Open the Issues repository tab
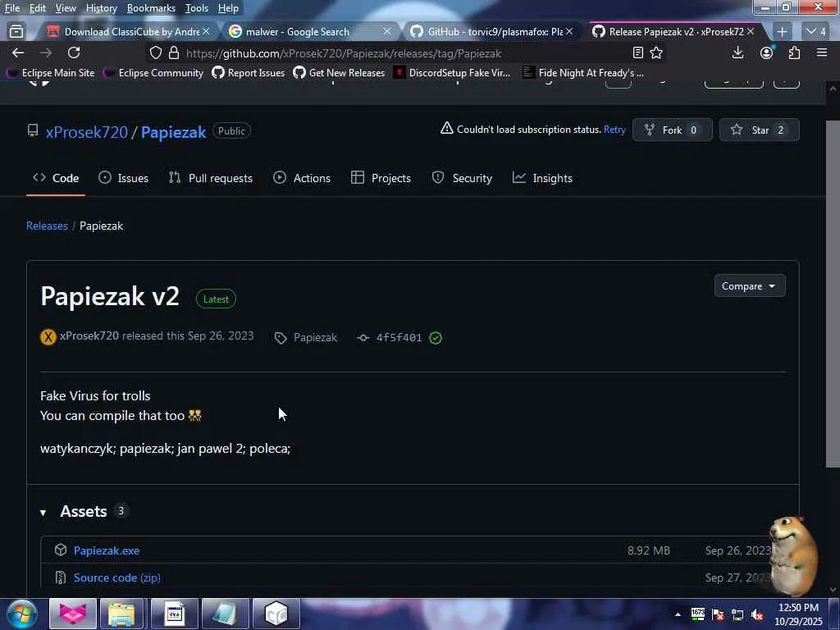 point(124,178)
